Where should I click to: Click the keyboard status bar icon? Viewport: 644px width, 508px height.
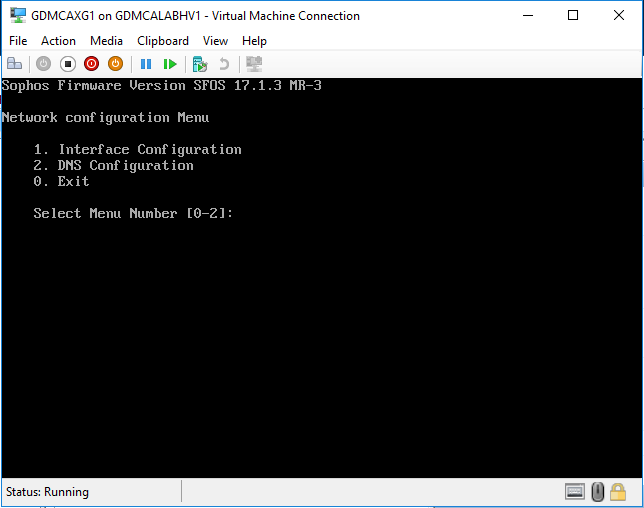coord(575,492)
